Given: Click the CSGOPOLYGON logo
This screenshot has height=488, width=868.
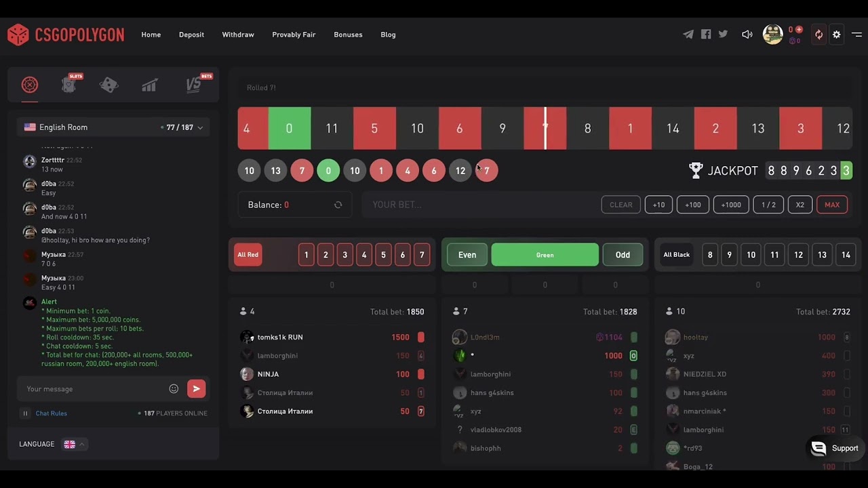Looking at the screenshot, I should pyautogui.click(x=66, y=35).
